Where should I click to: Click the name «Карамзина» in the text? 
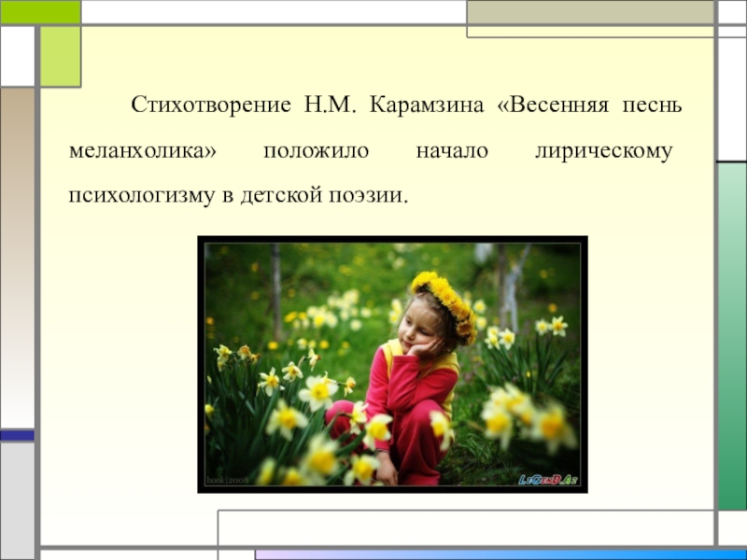coord(427,105)
